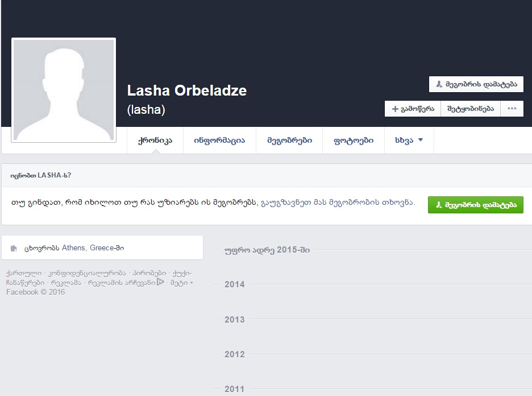Expand the მეტი footer dropdown

181,283
